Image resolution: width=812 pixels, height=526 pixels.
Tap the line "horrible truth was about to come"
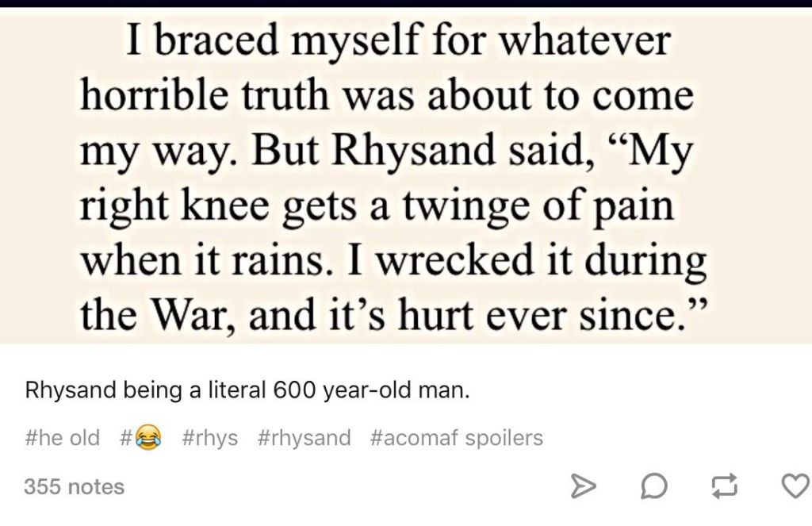[387, 96]
